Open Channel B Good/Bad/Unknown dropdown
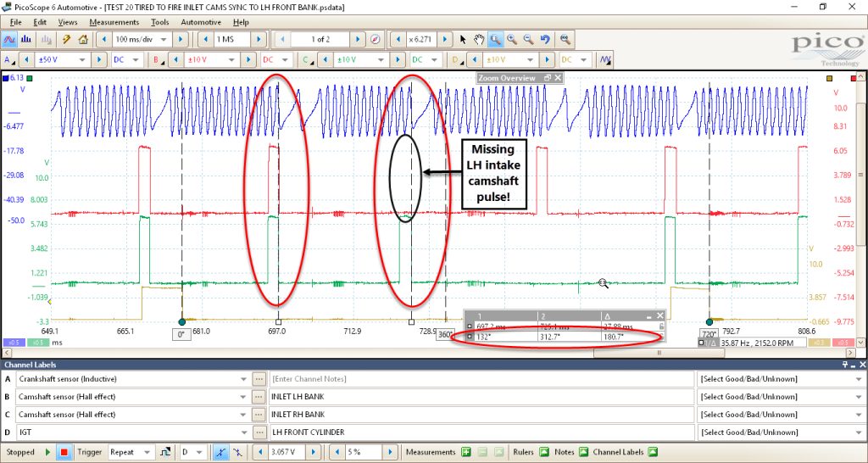The image size is (868, 463). click(860, 397)
